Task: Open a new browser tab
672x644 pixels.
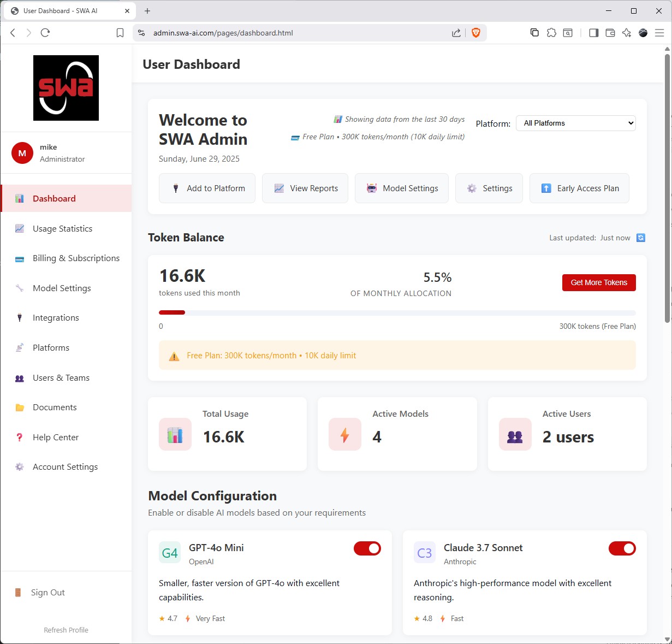Action: coord(147,11)
